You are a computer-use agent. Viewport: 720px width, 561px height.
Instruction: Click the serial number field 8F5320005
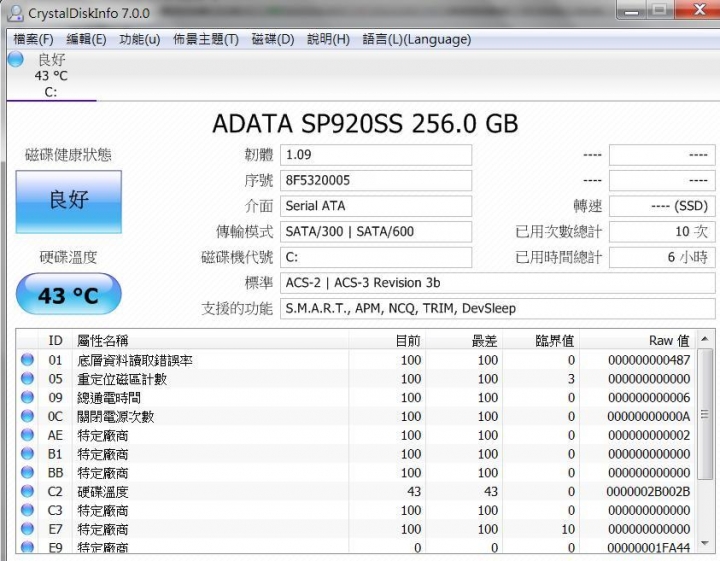coord(376,180)
